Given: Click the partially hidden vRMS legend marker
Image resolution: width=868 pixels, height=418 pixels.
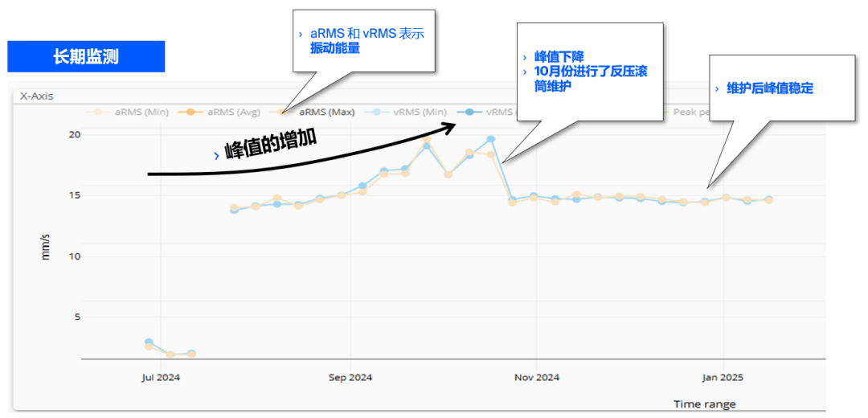Looking at the screenshot, I should (469, 113).
